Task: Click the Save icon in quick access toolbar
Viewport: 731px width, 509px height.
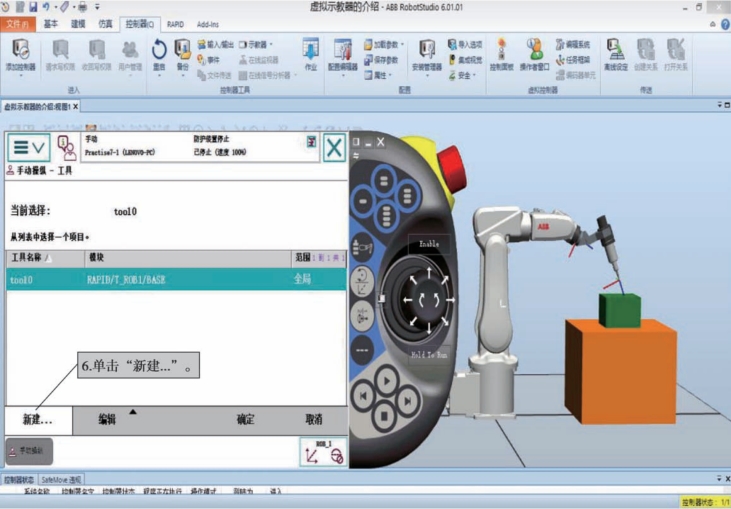Action: coord(34,7)
